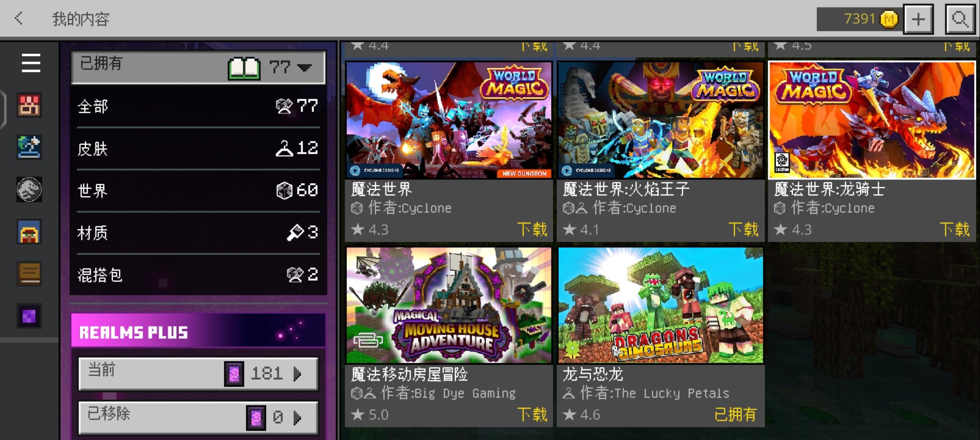The height and width of the screenshot is (440, 980).
Task: Expand the 已移除 0 Realms Plus list
Action: coord(198,417)
